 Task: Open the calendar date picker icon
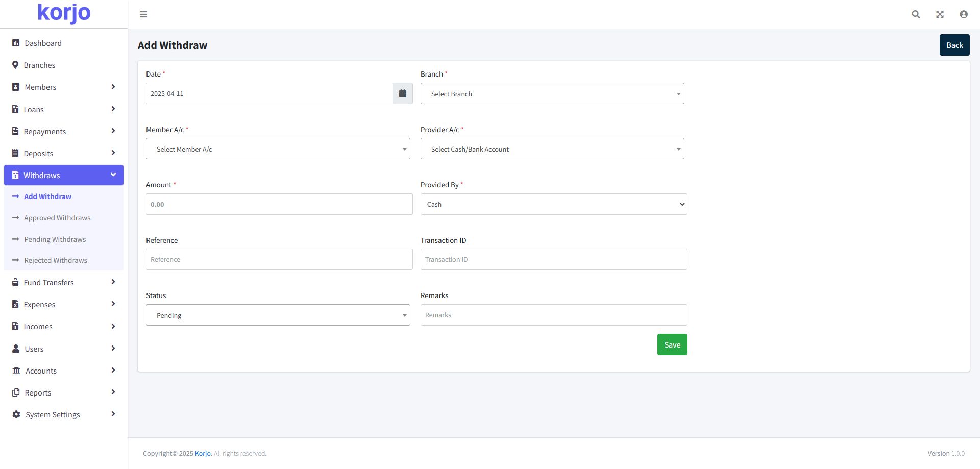pyautogui.click(x=402, y=93)
